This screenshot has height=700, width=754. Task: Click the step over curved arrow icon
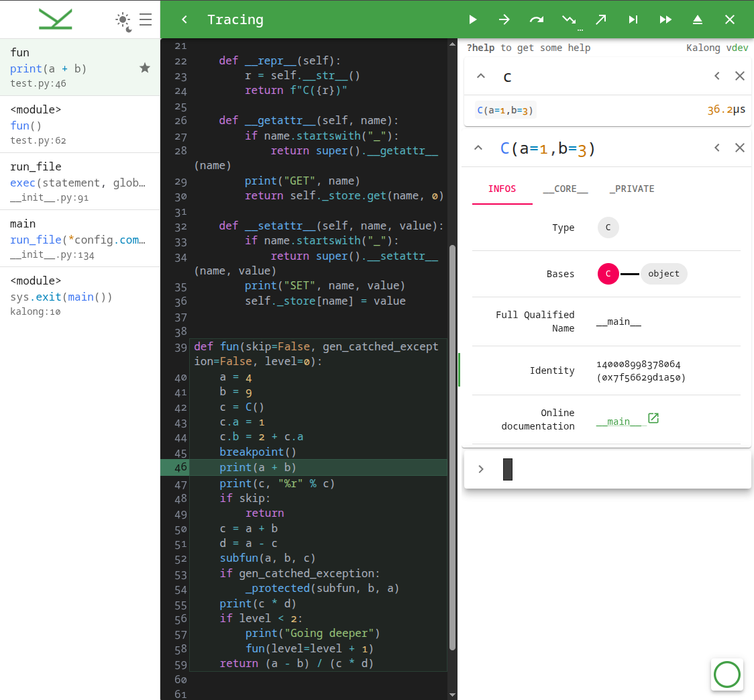point(536,19)
